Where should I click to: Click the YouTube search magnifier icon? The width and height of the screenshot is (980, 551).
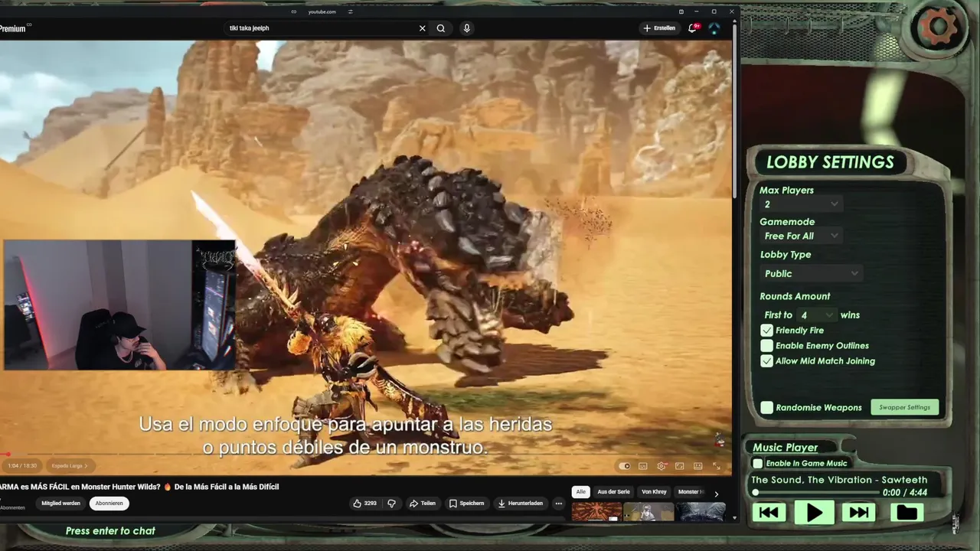coord(441,28)
